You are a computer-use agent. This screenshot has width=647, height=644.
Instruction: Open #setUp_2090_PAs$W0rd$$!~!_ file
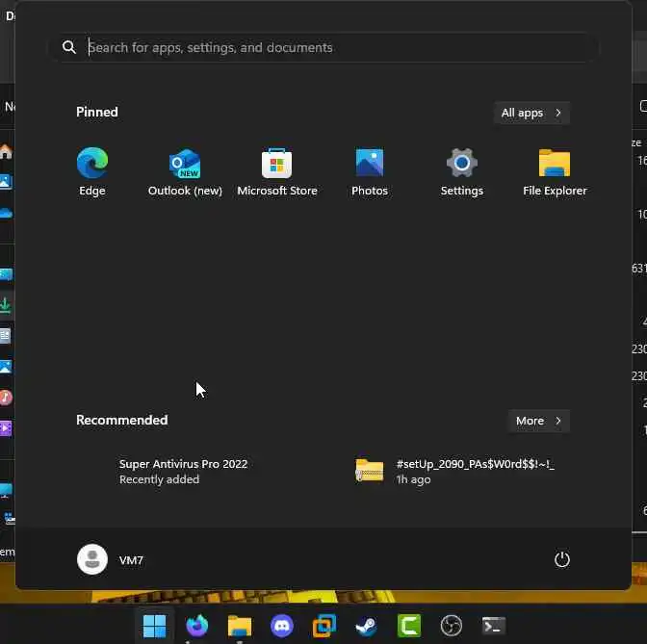point(461,471)
